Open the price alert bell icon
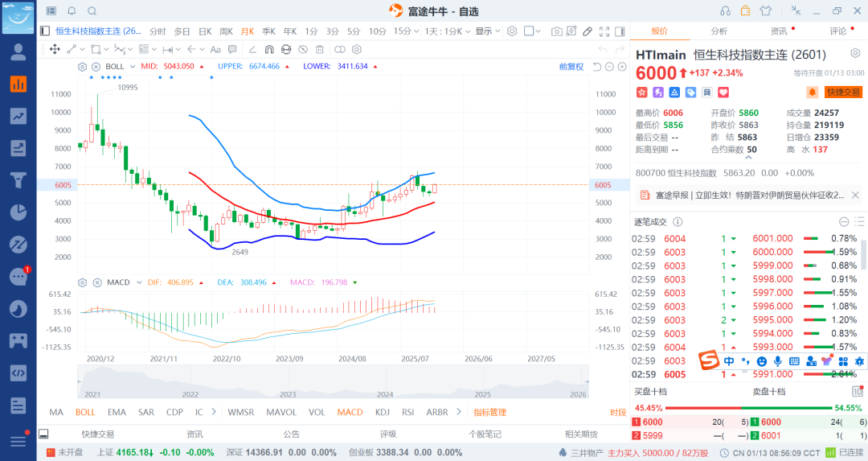The width and height of the screenshot is (868, 461). click(x=812, y=93)
